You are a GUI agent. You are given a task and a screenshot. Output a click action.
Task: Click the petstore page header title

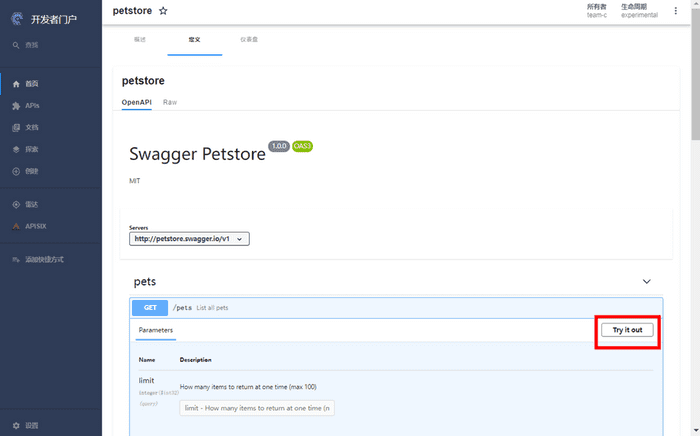[x=132, y=11]
